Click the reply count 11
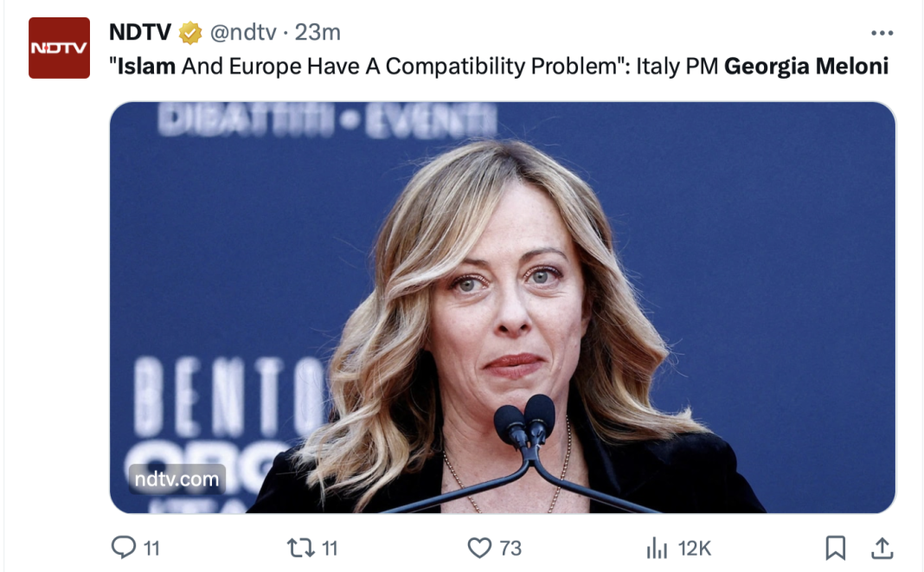924x572 pixels. pos(151,548)
